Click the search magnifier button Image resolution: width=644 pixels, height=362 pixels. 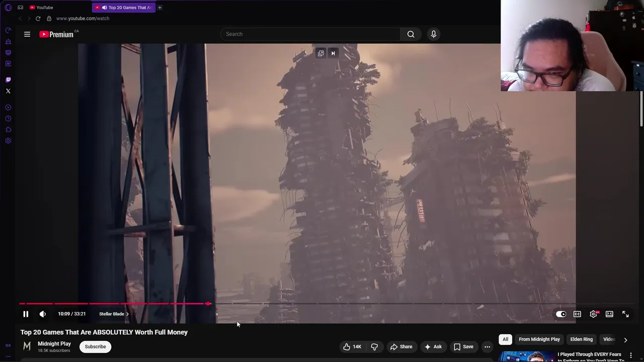pos(411,34)
